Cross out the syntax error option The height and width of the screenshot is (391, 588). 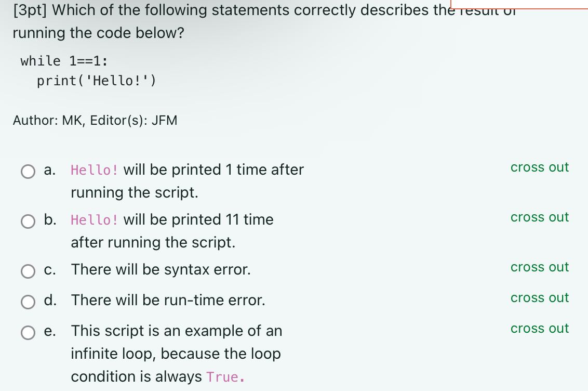[x=539, y=267]
